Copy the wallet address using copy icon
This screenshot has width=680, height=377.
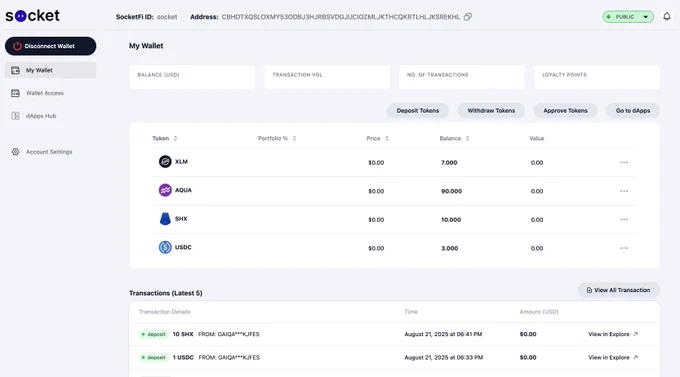[x=468, y=17]
